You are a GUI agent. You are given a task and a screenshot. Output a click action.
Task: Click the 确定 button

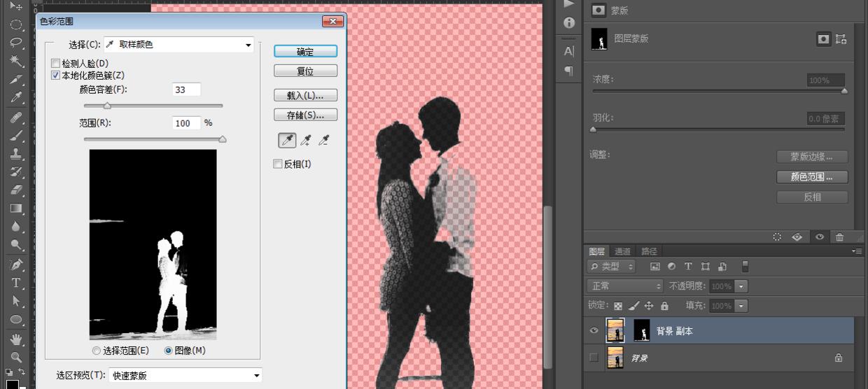tap(305, 52)
